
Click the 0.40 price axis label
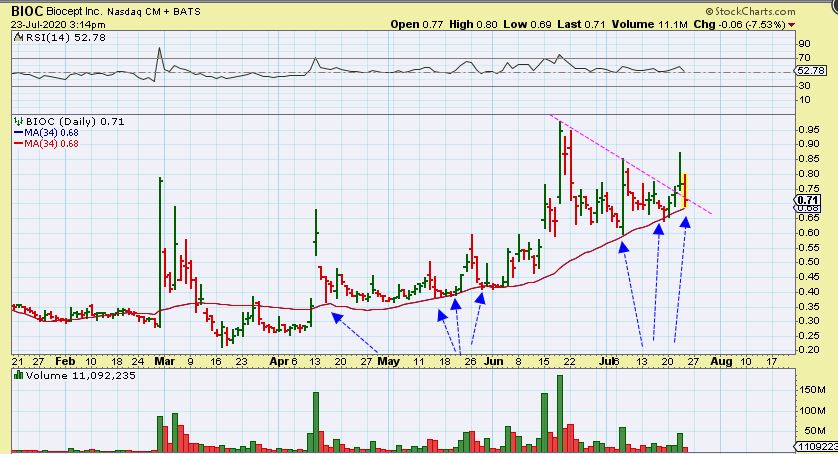[808, 292]
